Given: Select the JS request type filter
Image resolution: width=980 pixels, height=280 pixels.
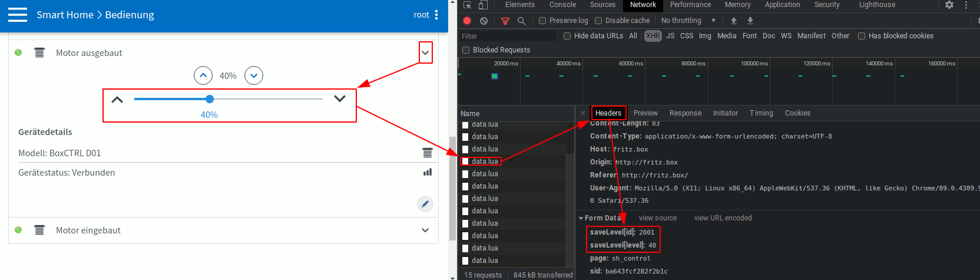Looking at the screenshot, I should (x=670, y=36).
